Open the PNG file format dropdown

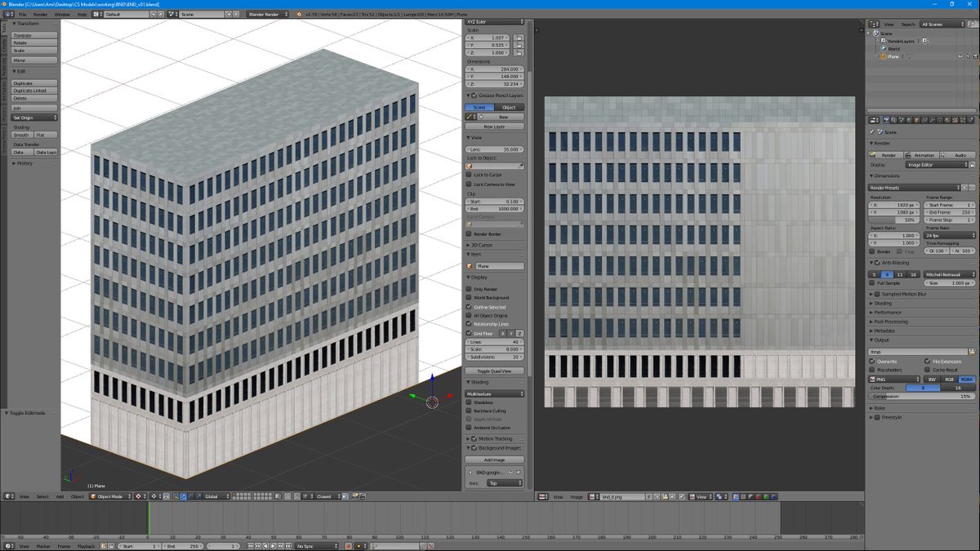pos(895,379)
